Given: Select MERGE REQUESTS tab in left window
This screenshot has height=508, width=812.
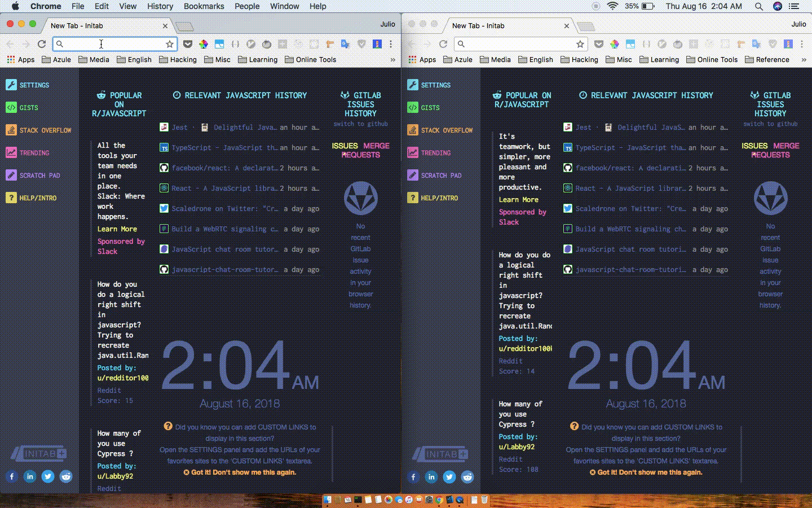Looking at the screenshot, I should coord(365,150).
